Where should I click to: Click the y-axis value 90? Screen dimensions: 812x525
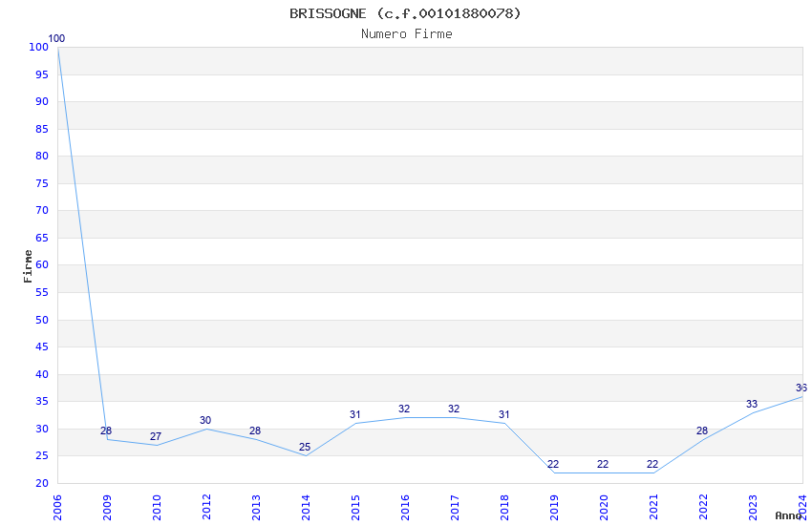[x=42, y=101]
